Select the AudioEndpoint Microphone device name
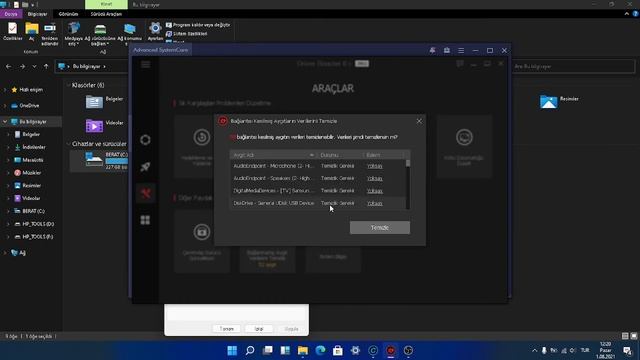Viewport: 640px width, 360px height. coord(274,166)
